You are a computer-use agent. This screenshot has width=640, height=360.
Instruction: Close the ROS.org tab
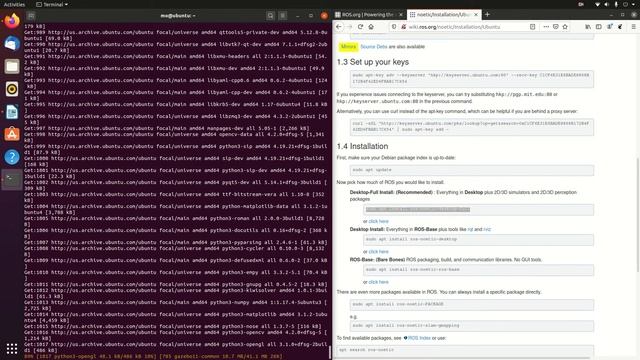click(x=400, y=15)
